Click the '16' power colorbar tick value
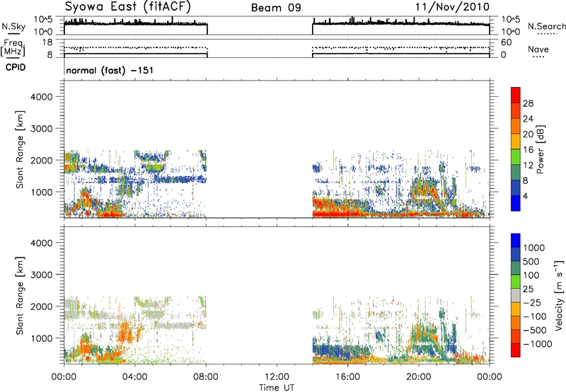The width and height of the screenshot is (566, 392). point(528,150)
